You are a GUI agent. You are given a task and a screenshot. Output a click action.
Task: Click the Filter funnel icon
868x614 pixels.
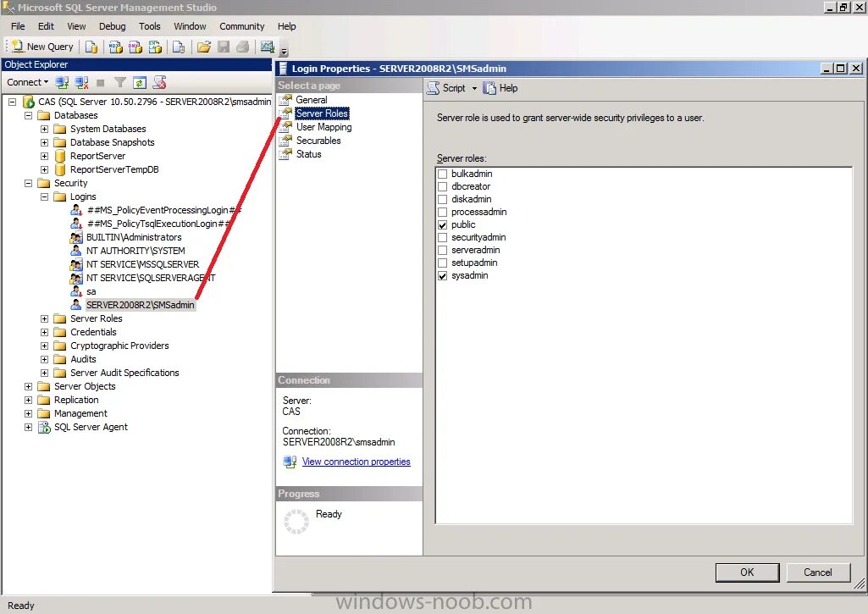[x=119, y=82]
